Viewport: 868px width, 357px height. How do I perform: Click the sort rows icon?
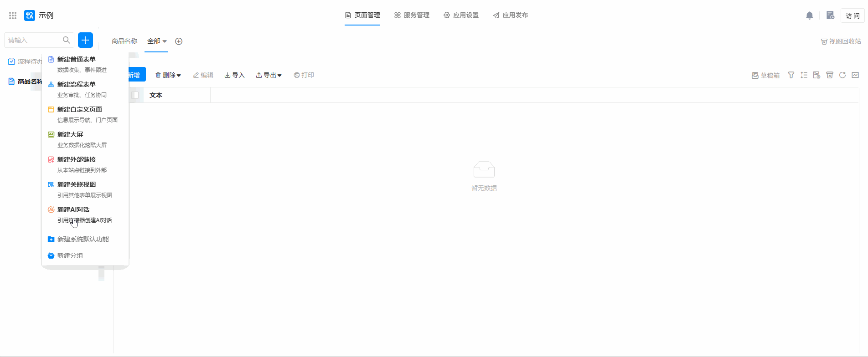click(x=804, y=75)
